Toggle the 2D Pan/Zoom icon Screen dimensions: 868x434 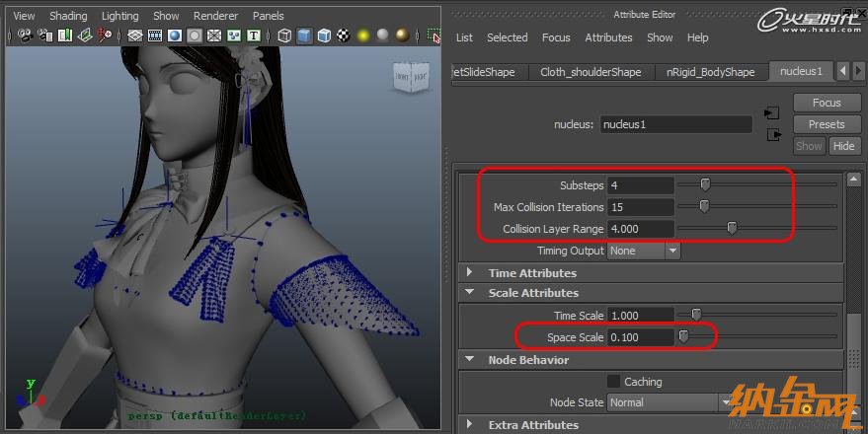point(105,36)
